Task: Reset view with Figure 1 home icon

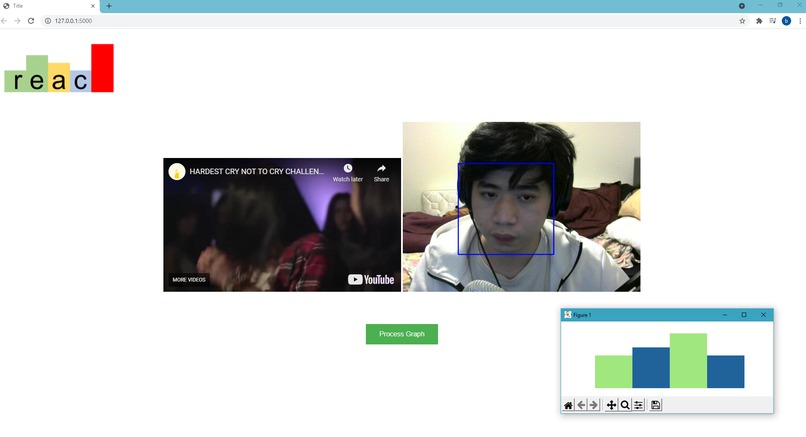Action: click(x=568, y=405)
